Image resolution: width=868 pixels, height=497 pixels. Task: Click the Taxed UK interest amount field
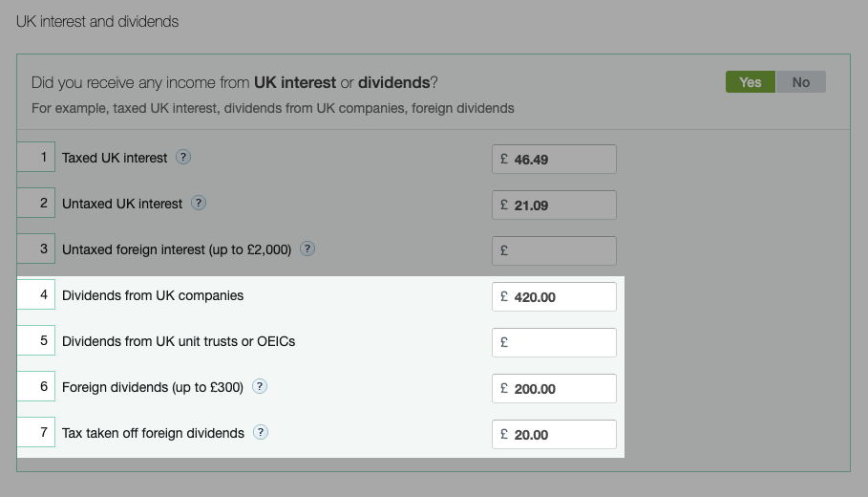[554, 159]
